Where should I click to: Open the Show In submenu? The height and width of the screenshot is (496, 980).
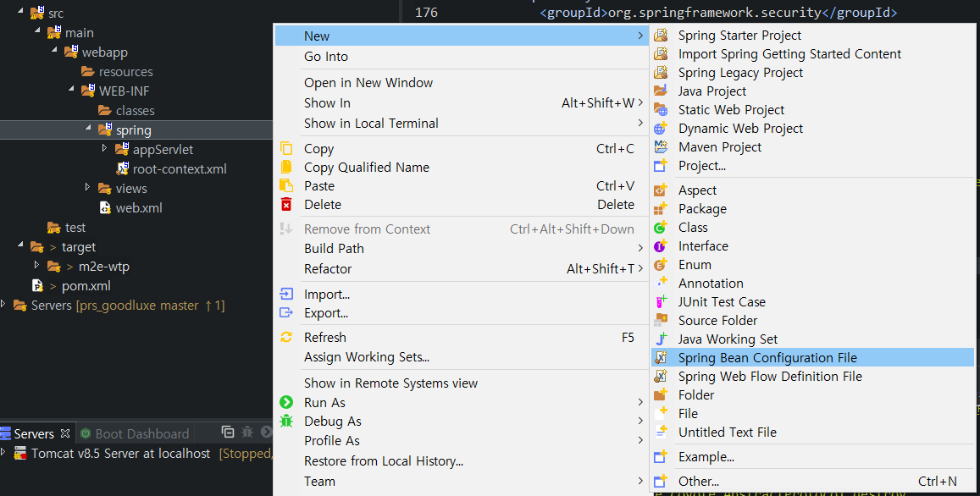coord(462,103)
